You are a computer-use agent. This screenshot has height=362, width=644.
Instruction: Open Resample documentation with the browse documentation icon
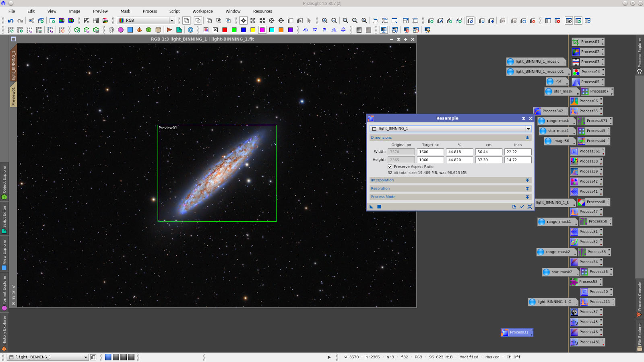(514, 206)
